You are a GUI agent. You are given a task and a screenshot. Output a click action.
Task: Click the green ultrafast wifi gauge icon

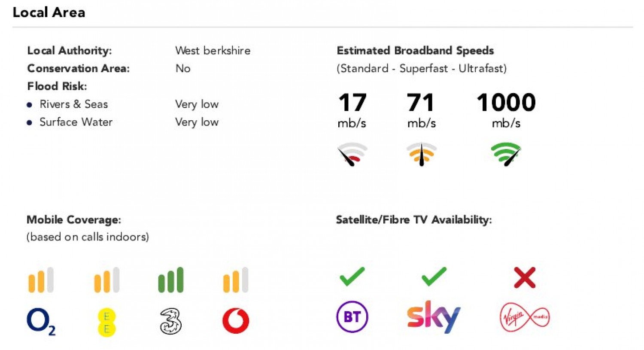click(x=506, y=154)
